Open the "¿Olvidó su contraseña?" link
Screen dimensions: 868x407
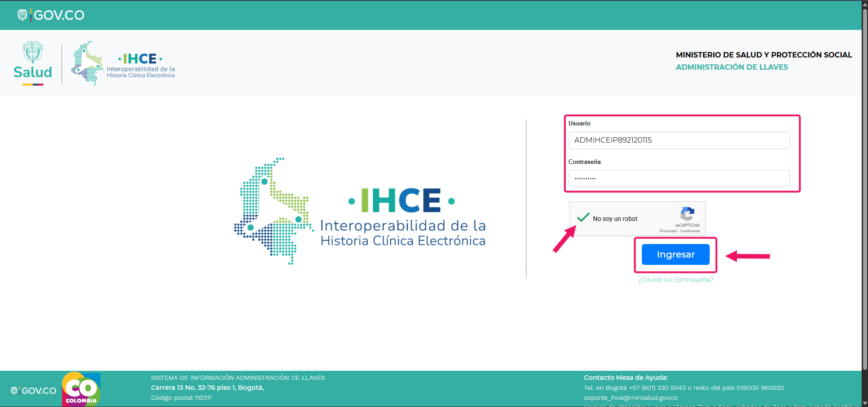click(676, 280)
